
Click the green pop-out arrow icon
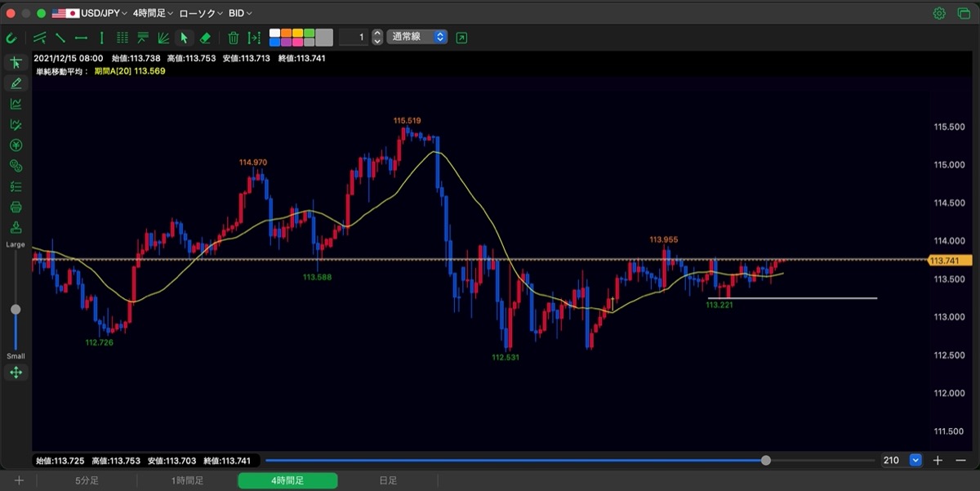[462, 38]
